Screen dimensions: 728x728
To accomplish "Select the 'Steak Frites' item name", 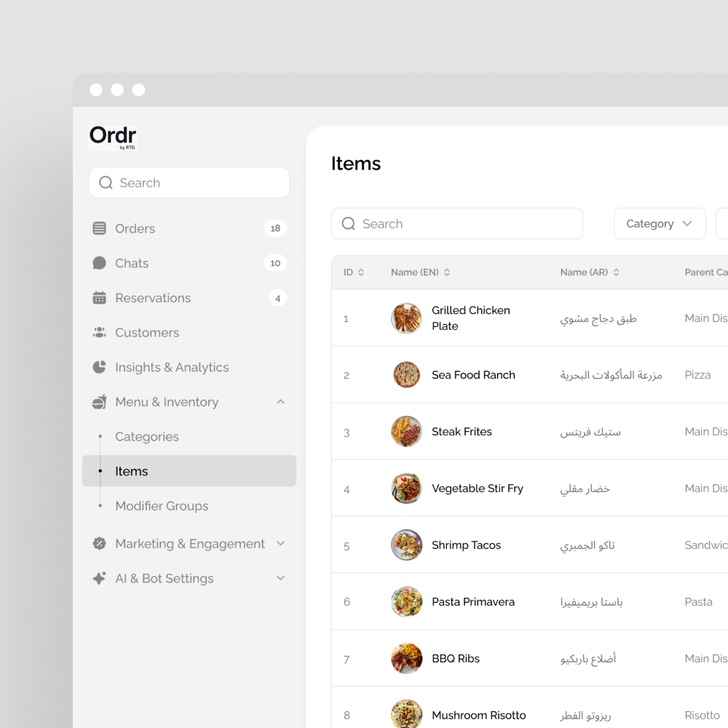I will (x=462, y=431).
